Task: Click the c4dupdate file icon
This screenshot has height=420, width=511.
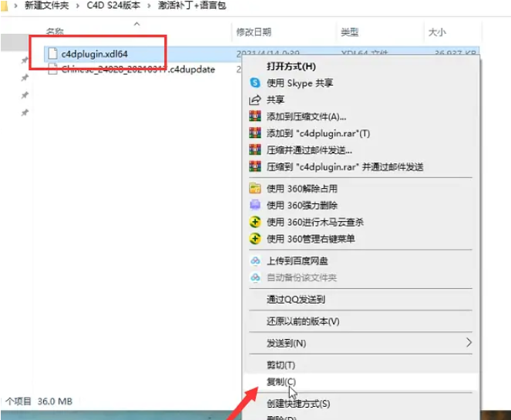Action: tap(52, 69)
